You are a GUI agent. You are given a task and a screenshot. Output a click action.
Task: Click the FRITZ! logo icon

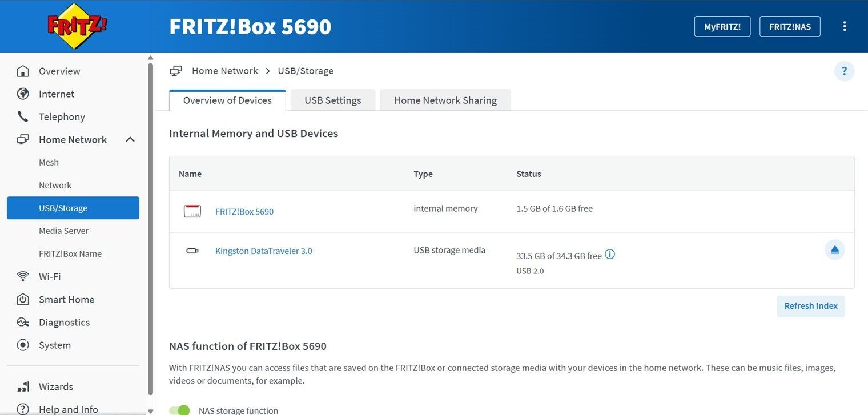(x=77, y=26)
